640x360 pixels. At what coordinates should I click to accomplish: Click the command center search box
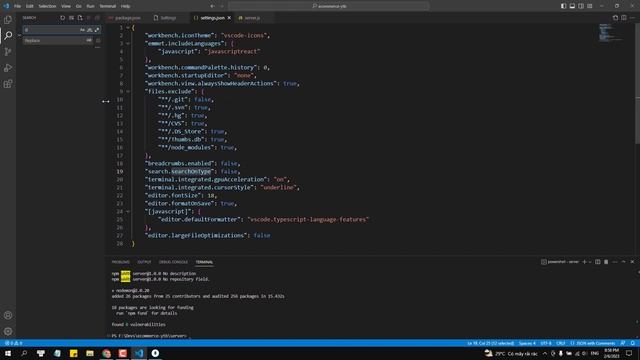(329, 6)
